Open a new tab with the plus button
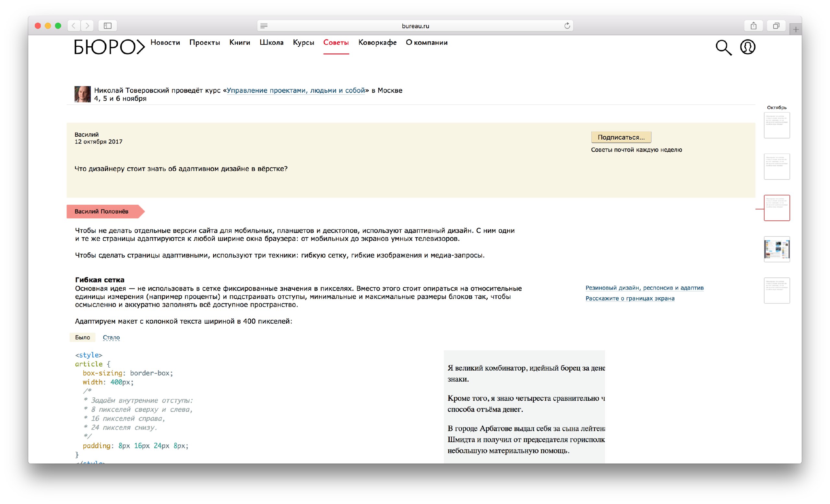The height and width of the screenshot is (504, 830). 796,29
